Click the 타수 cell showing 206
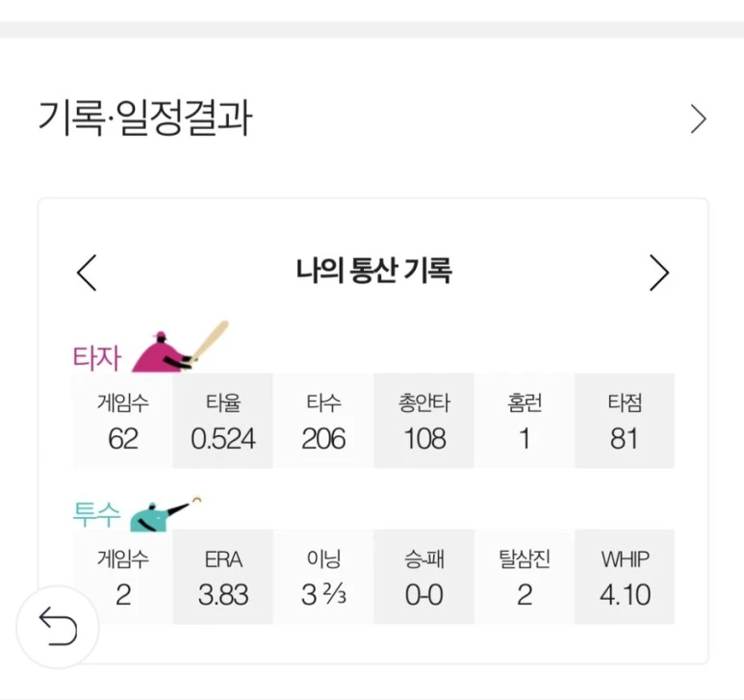The width and height of the screenshot is (744, 700). tap(323, 421)
